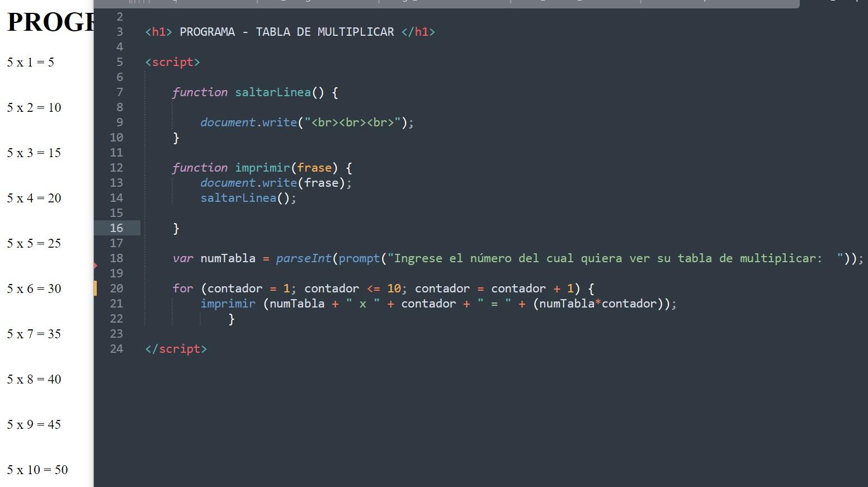
Task: Click output line "5 x 5 = 25"
Action: click(x=34, y=243)
